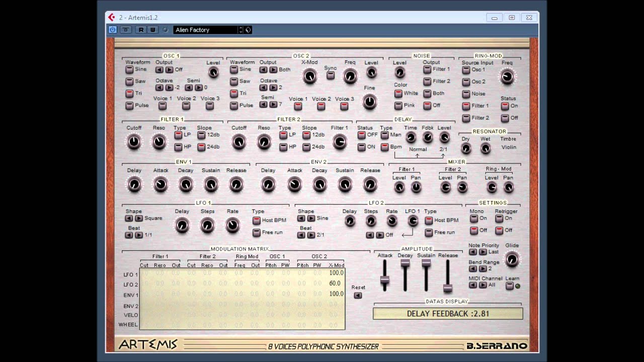Click the OSC 2 Fine knob

[369, 102]
